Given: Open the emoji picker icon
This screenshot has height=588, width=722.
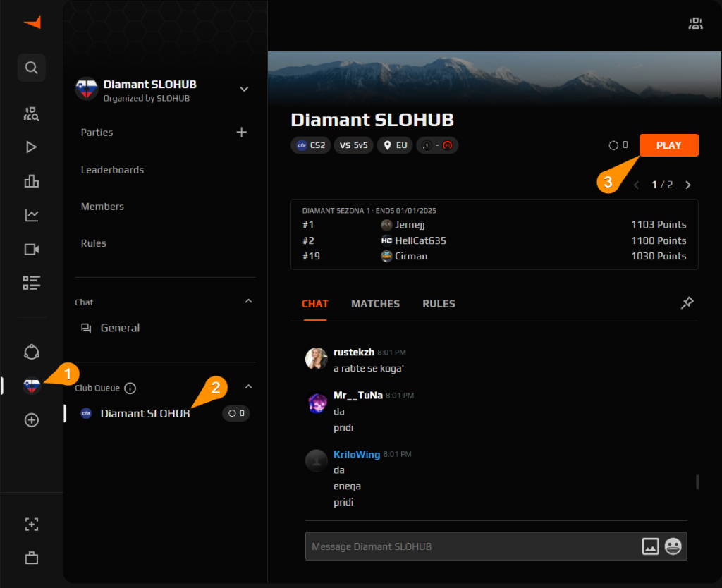Looking at the screenshot, I should [x=673, y=546].
